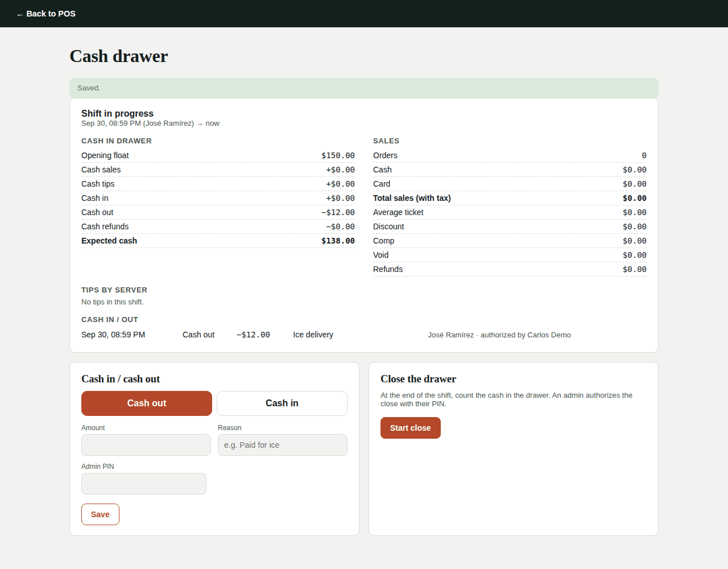Click the 'No tips in this shift.' text

pos(113,302)
